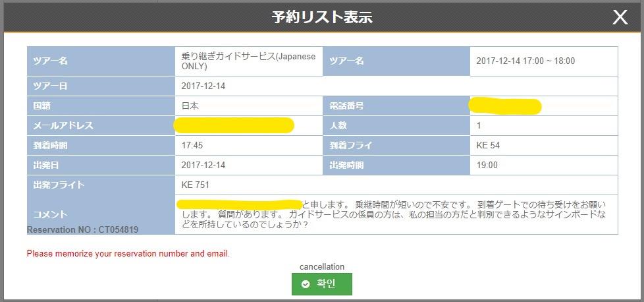Click the red memorize reservation number notice
The image size is (644, 302).
coord(128,254)
